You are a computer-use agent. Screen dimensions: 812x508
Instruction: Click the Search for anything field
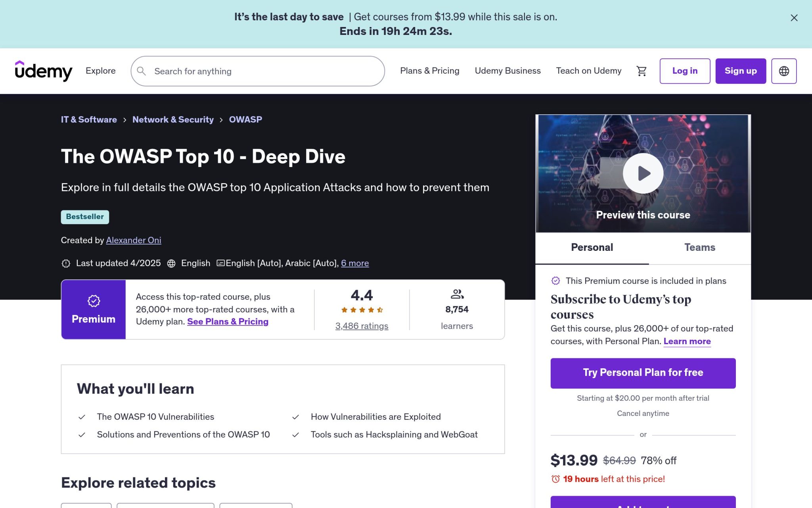pos(258,71)
